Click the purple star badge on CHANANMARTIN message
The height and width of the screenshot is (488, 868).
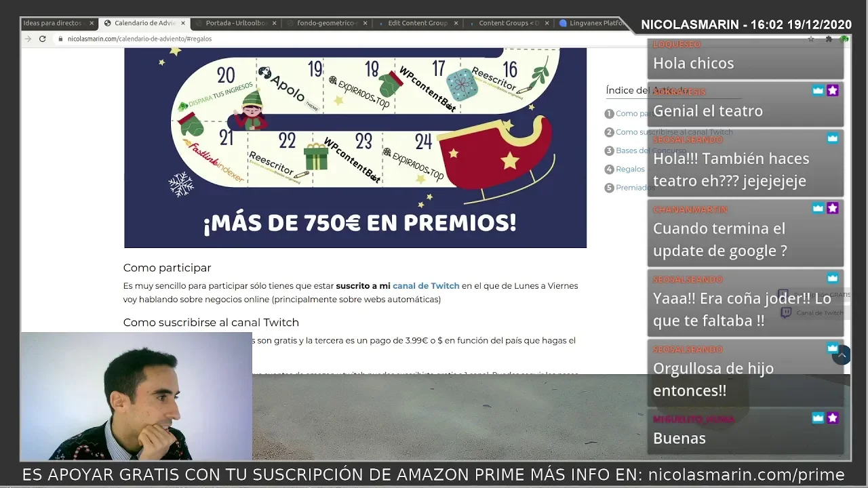click(833, 208)
